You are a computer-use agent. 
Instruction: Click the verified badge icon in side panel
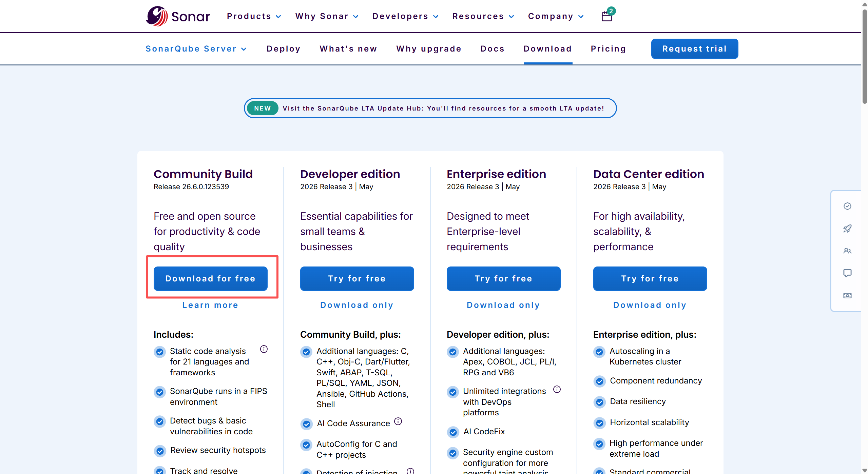tap(847, 206)
